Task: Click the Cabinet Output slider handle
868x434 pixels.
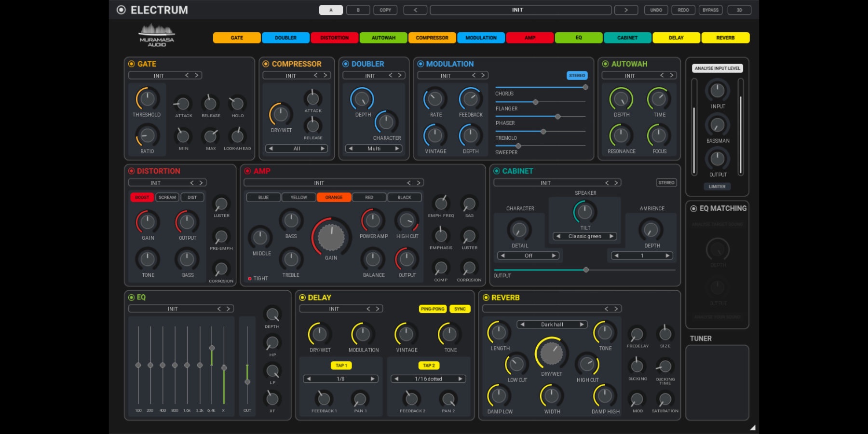Action: (586, 270)
